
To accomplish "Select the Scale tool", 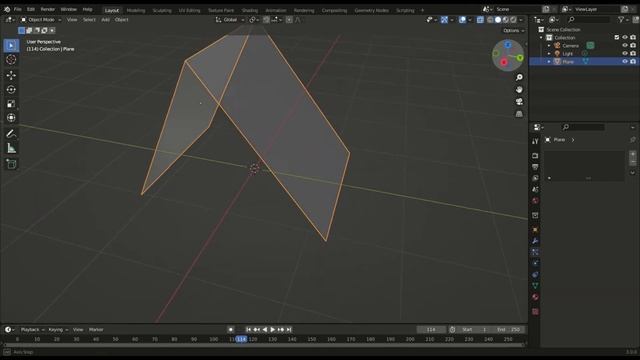I will (11, 104).
